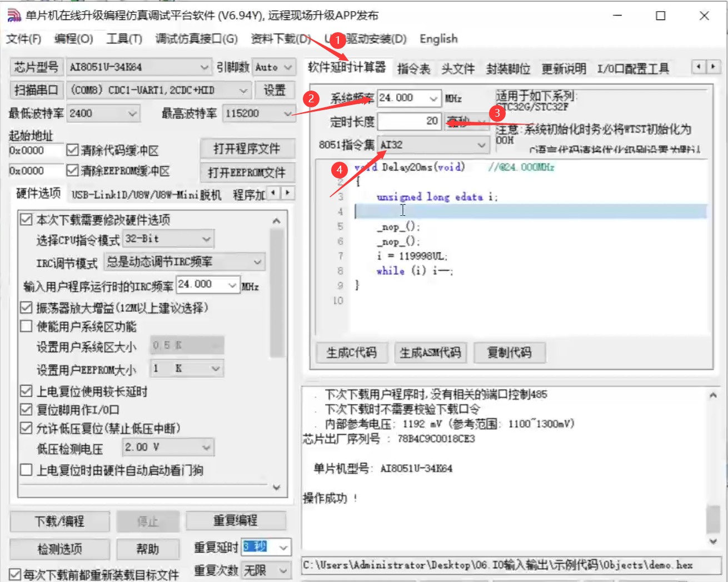Screen dimensions: 728x582
Task: Toggle 每次下载前都重新装载目标文件 checkbox
Action: click(x=16, y=574)
